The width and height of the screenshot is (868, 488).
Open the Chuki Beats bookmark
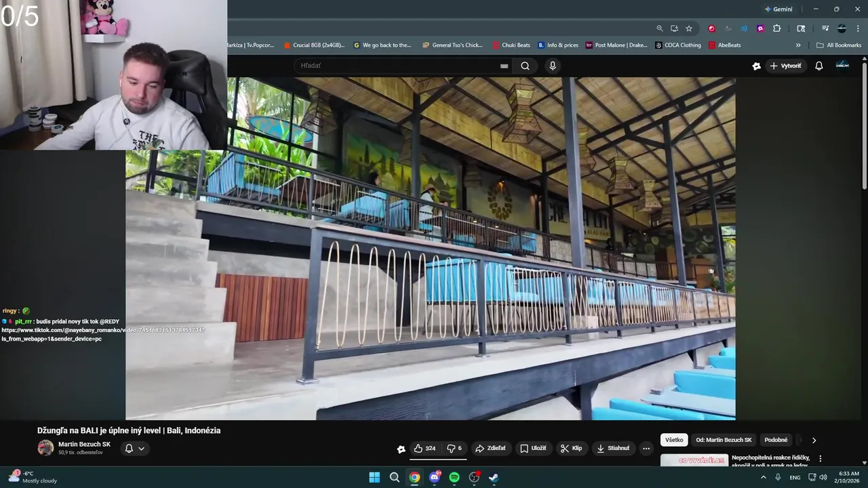(x=511, y=45)
